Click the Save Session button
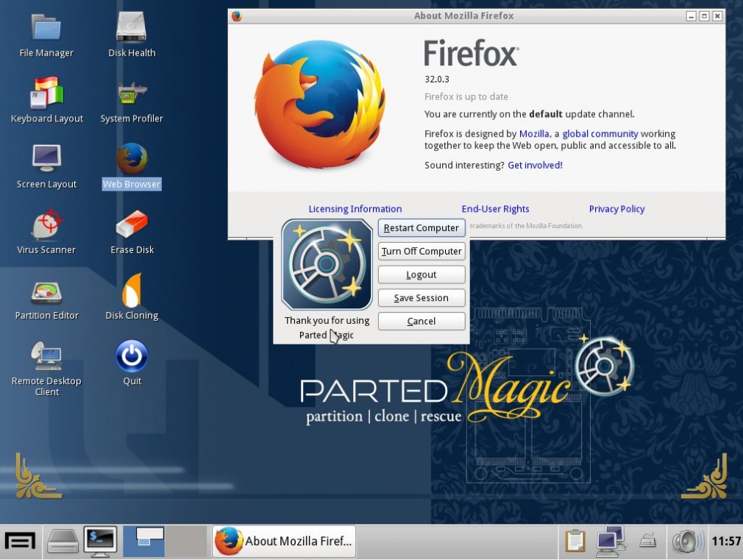Screen dimensions: 743x560 (x=422, y=298)
